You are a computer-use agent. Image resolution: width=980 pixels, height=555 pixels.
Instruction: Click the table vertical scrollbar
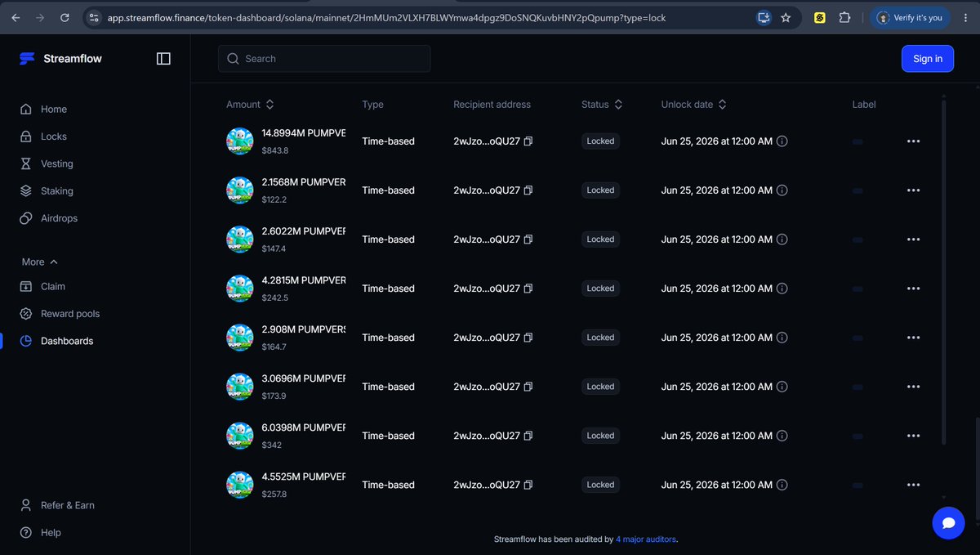944,272
